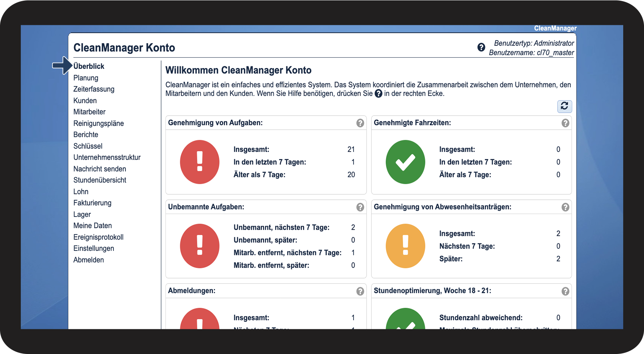The height and width of the screenshot is (354, 644).
Task: Click green checkmark in Genehmigte Fahrzeiten
Action: tap(405, 162)
